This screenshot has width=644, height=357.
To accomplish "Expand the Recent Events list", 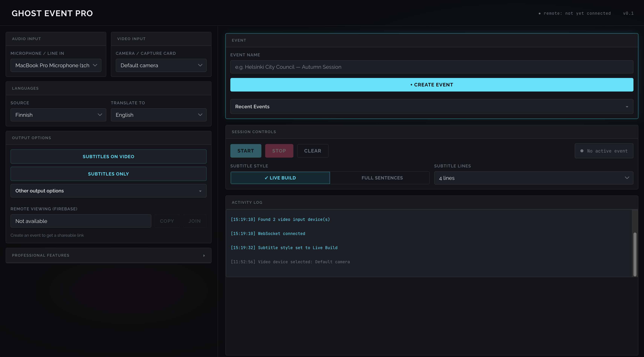I will pyautogui.click(x=432, y=107).
